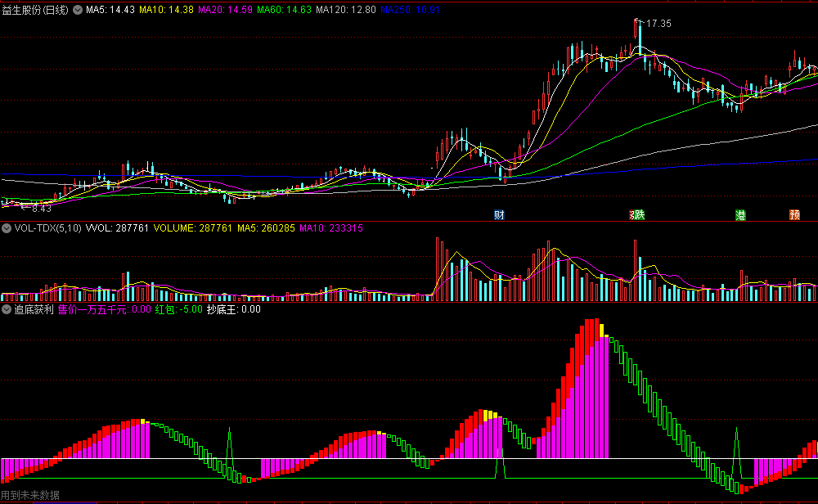This screenshot has height=504, width=818.
Task: Click the 益生股份(日线) stock title
Action: coord(35,10)
